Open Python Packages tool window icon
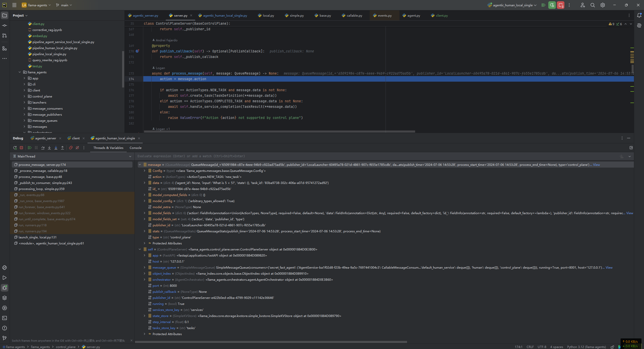The width and height of the screenshot is (644, 349). point(5,298)
